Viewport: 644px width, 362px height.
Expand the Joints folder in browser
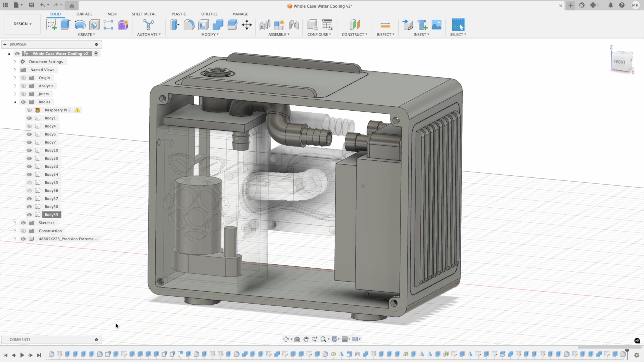[15, 94]
